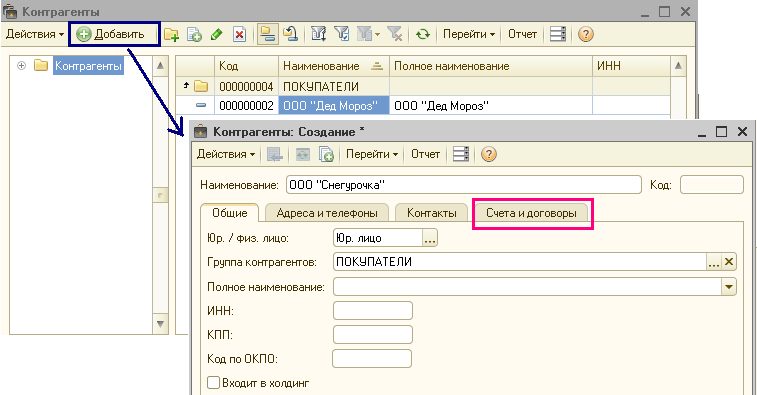The height and width of the screenshot is (395, 757).
Task: Click the find in list icon in Создание toolbar
Action: [x=275, y=155]
